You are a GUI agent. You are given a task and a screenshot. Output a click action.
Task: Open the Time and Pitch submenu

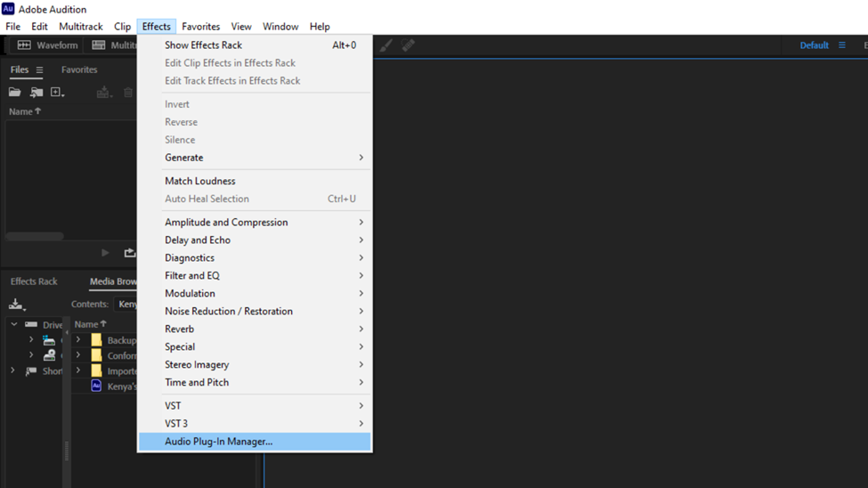tap(255, 382)
